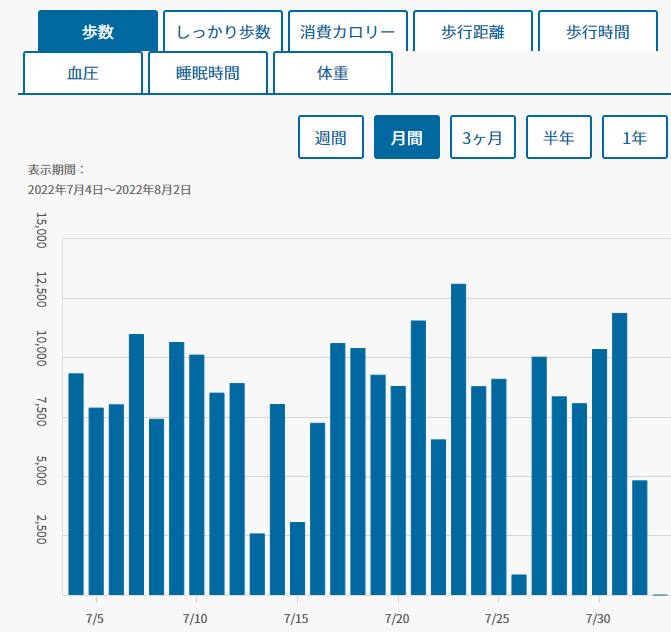The height and width of the screenshot is (632, 671).
Task: Open the 睡眠時間 tab
Action: [x=208, y=73]
